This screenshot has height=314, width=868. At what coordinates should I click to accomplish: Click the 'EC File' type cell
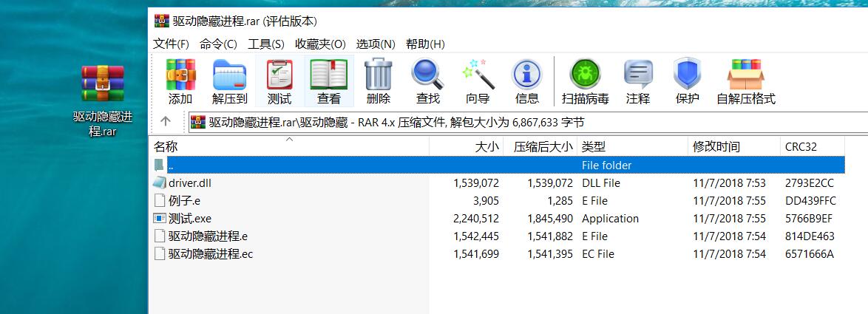point(598,253)
